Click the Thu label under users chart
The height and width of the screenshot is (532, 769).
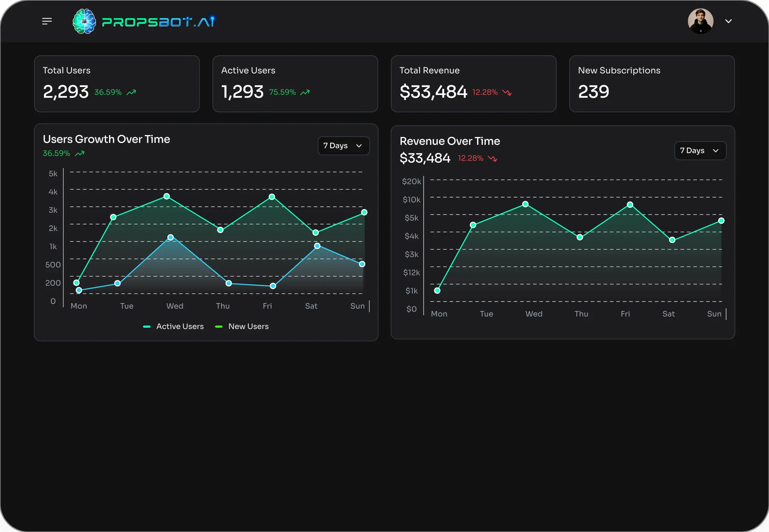point(223,306)
